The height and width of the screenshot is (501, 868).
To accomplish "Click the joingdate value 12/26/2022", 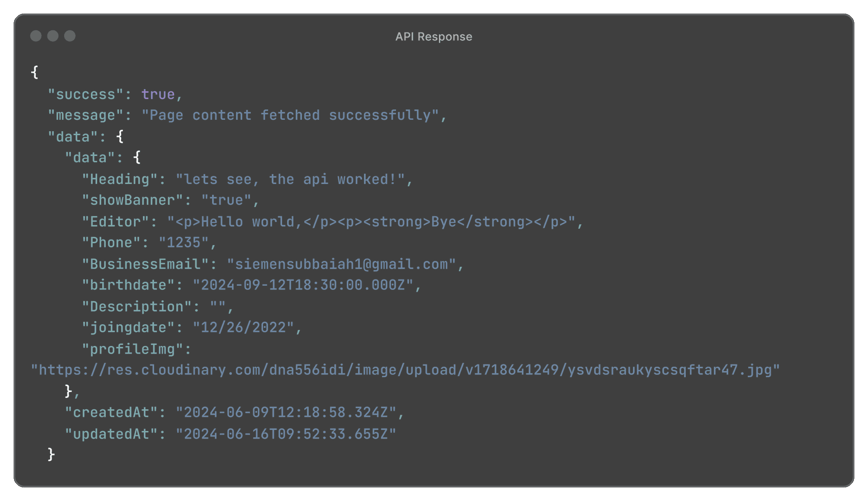I will pos(243,327).
